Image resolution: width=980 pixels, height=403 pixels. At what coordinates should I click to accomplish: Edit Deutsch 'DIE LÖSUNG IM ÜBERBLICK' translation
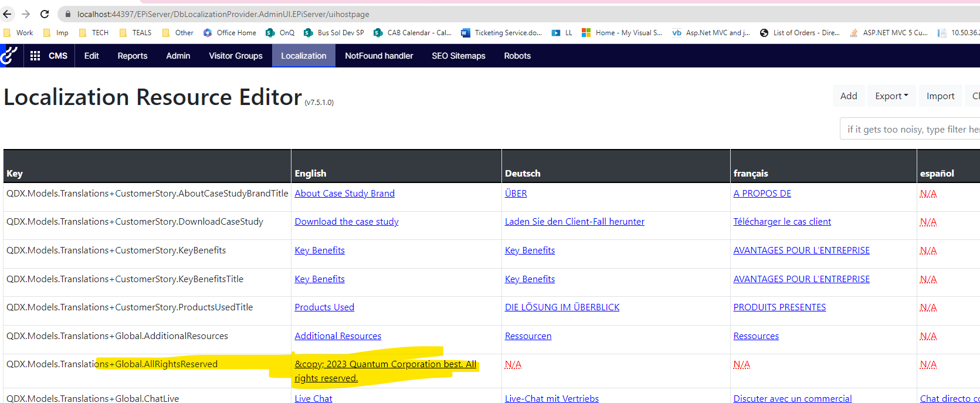click(562, 307)
